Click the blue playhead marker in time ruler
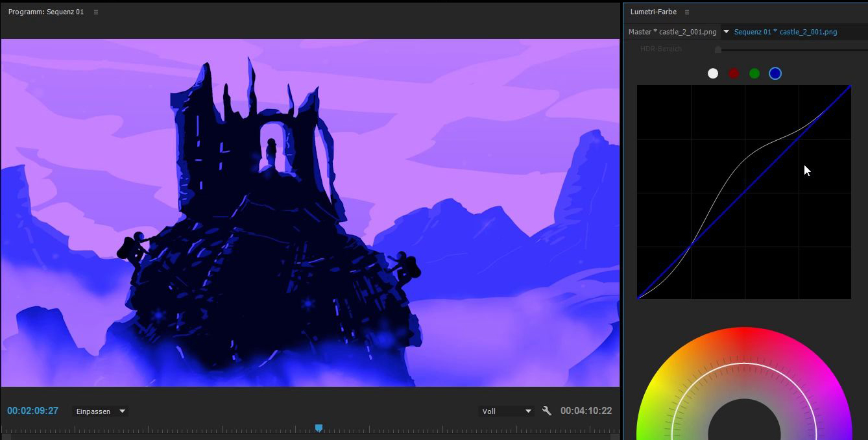Screen dimensions: 868x440 [x=319, y=428]
